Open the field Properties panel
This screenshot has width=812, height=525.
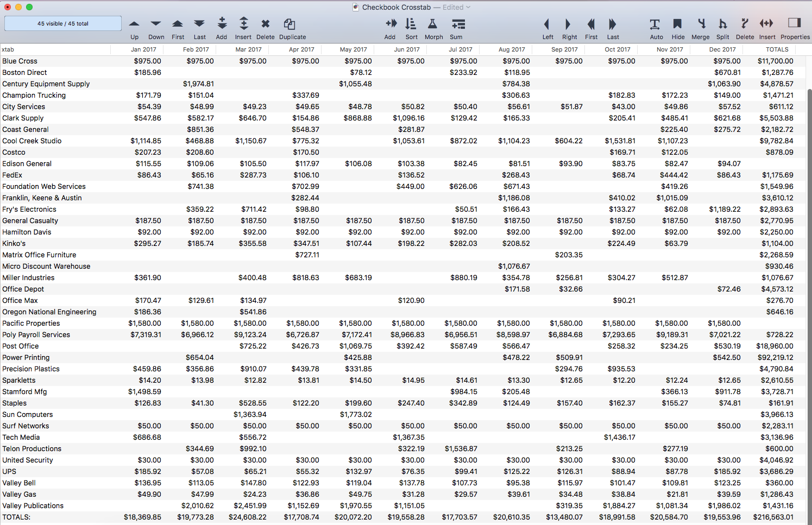[x=795, y=23]
